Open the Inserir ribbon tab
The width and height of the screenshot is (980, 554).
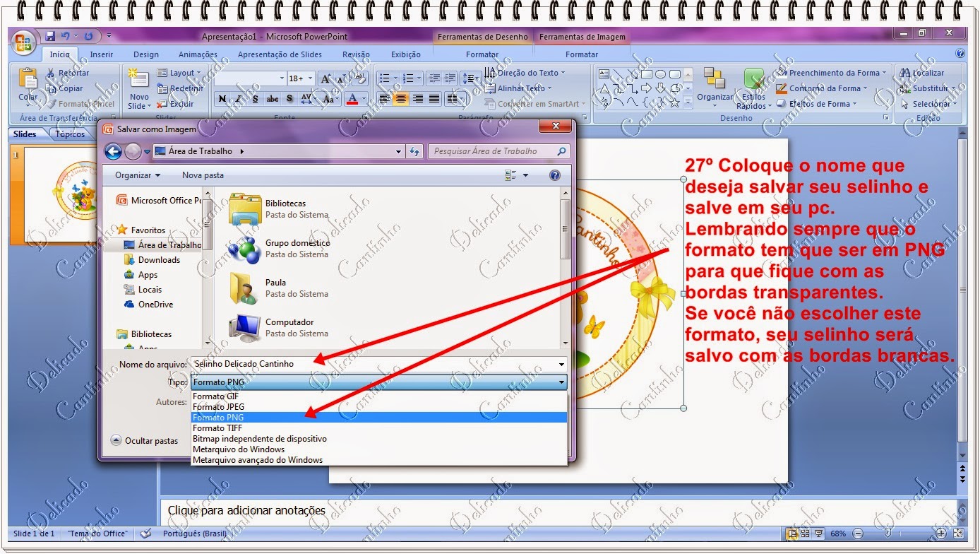(102, 54)
